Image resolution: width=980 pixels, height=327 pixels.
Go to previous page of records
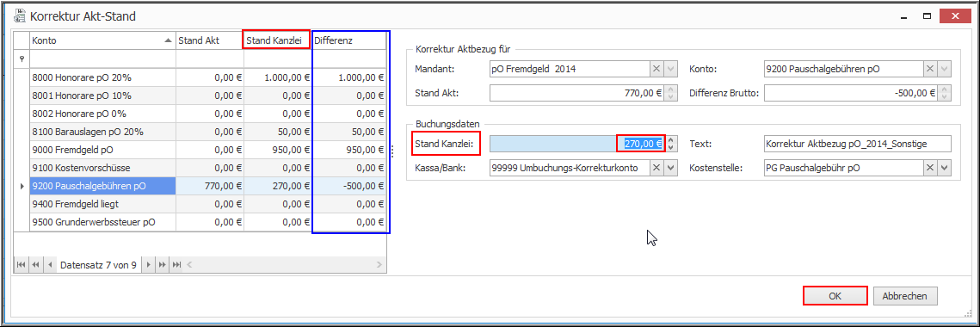[35, 265]
